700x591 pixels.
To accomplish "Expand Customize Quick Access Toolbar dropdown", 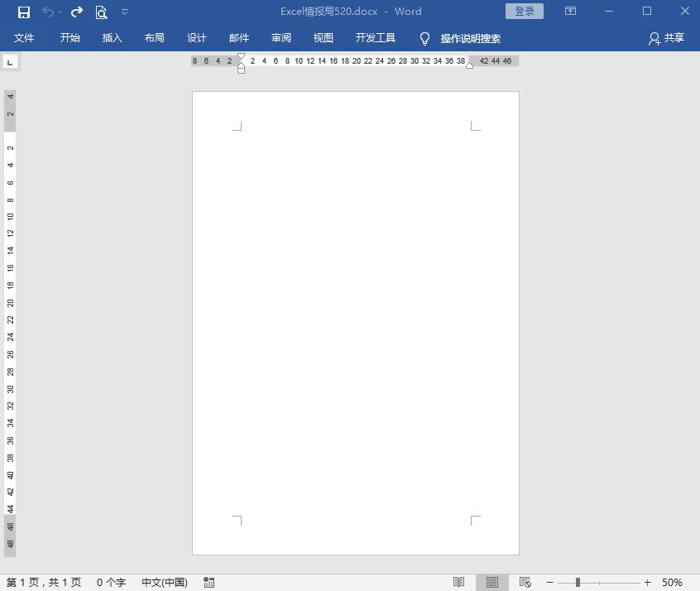I will point(125,12).
